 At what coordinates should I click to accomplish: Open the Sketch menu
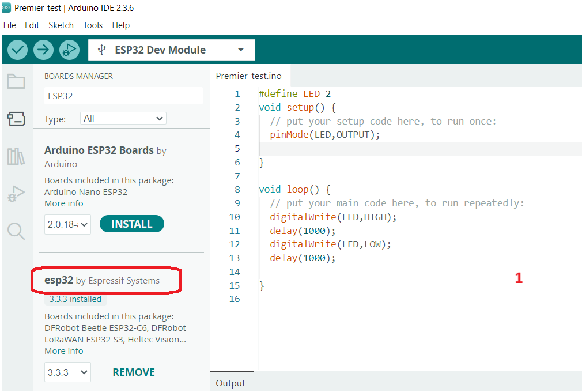pyautogui.click(x=61, y=25)
